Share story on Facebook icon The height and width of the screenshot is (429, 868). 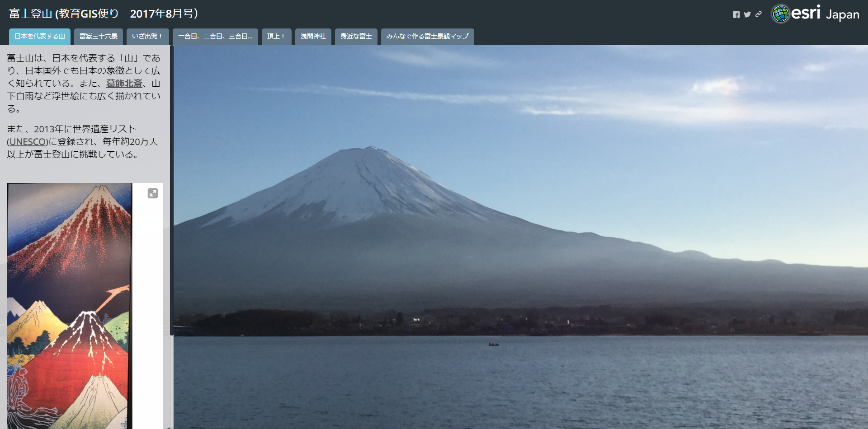pyautogui.click(x=736, y=14)
